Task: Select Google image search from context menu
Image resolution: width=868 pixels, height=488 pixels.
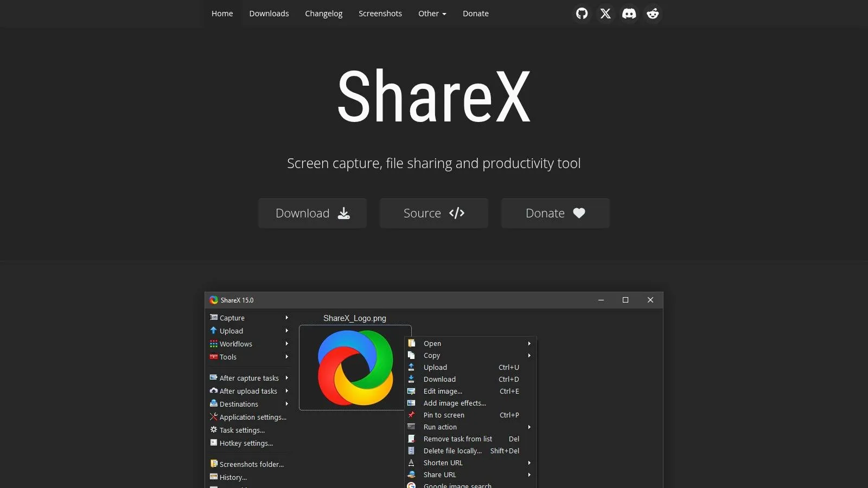Action: [x=458, y=485]
